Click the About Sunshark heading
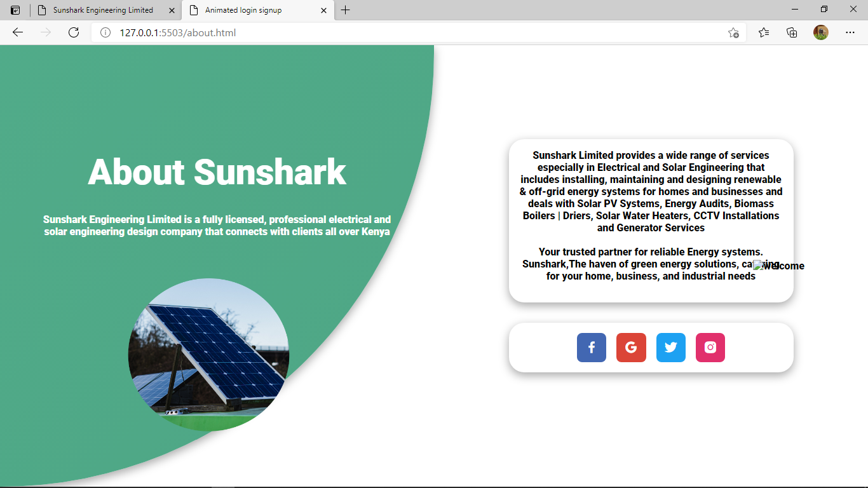 click(217, 172)
